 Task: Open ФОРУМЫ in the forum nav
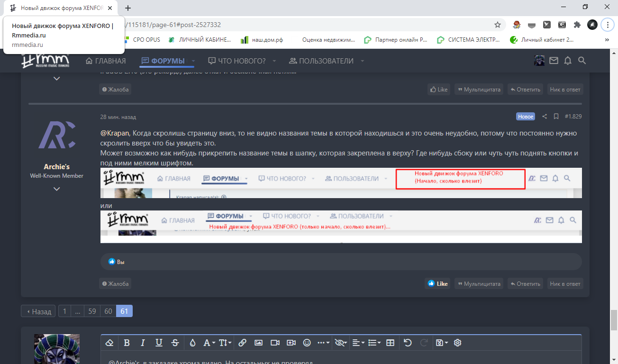pyautogui.click(x=163, y=61)
